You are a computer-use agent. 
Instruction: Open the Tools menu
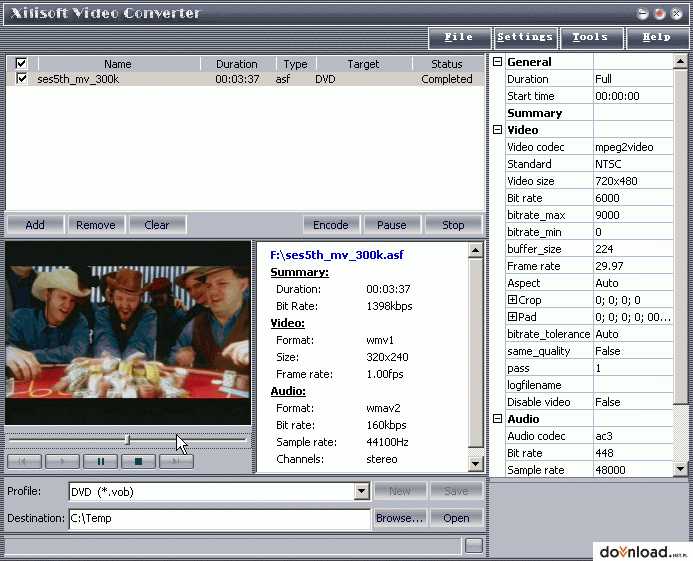tap(591, 38)
